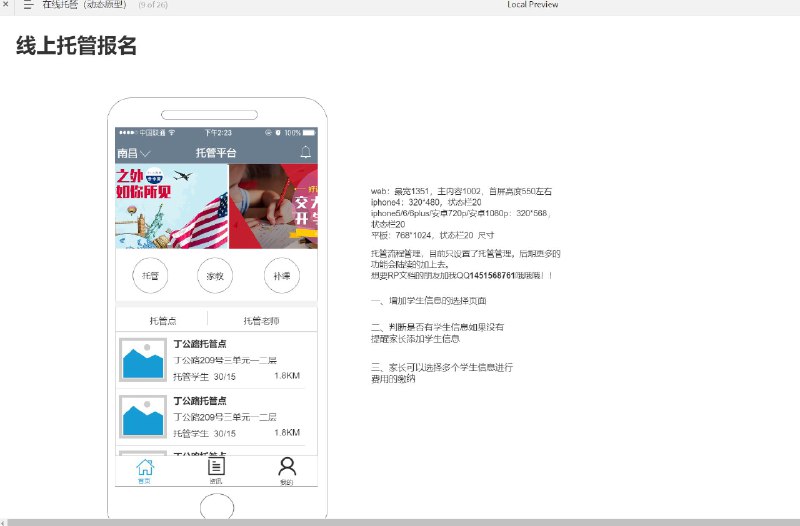Screen dimensions: 800x526
Task: Click first listing's image placeholder
Action: tap(143, 360)
